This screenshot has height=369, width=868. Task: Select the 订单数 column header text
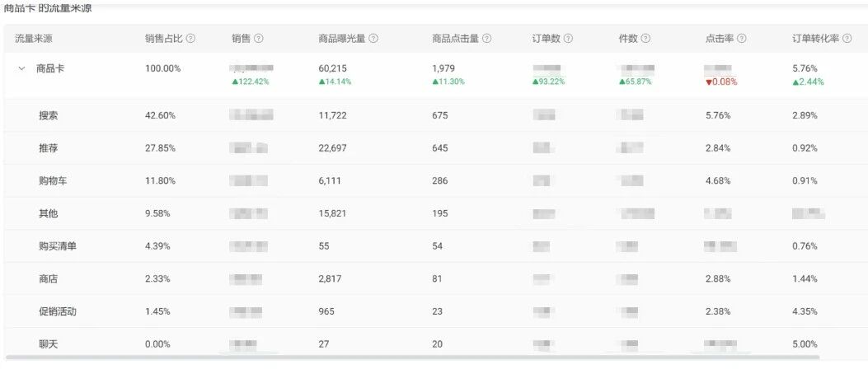[x=546, y=39]
